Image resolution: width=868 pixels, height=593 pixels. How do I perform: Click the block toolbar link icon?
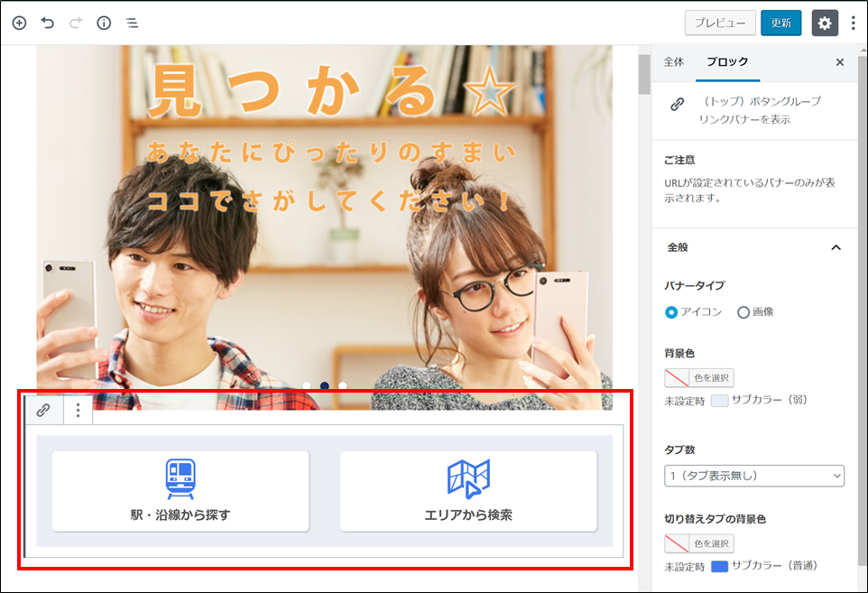(x=43, y=410)
